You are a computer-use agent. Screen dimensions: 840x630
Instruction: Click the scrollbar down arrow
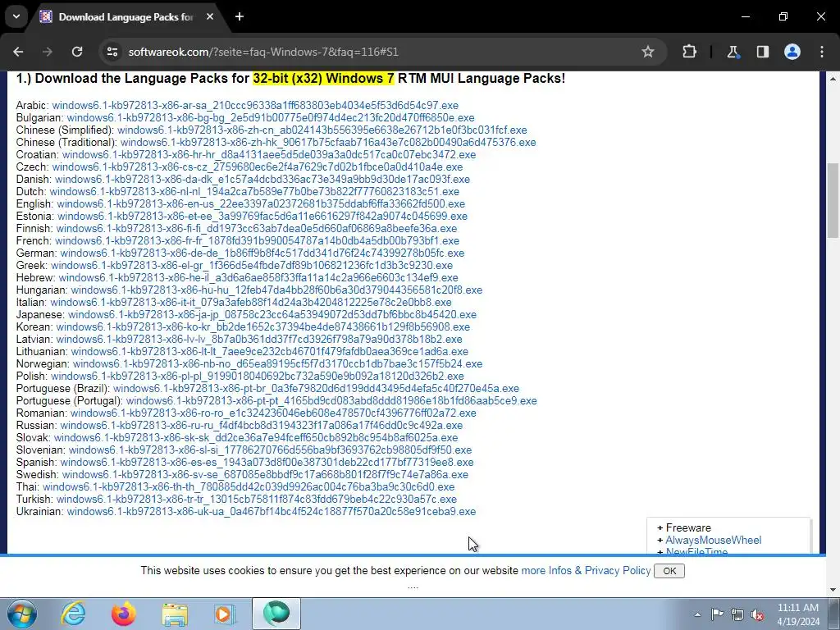coord(833,591)
